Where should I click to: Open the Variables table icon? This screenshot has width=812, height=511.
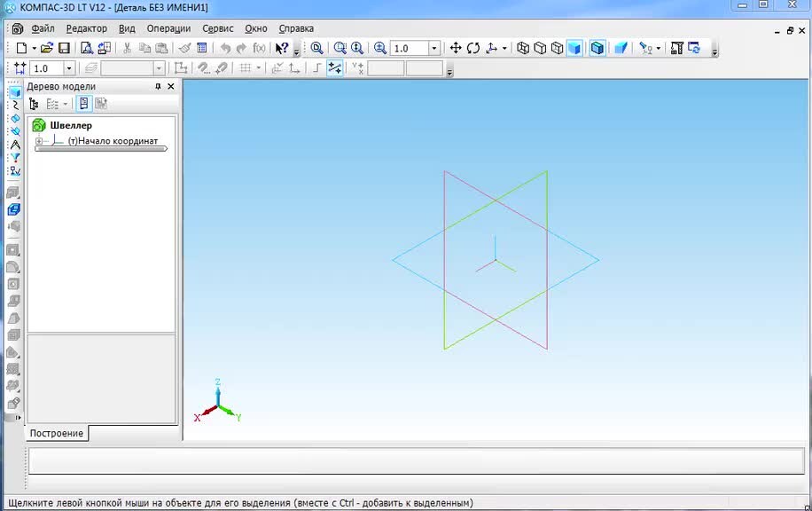pos(202,48)
